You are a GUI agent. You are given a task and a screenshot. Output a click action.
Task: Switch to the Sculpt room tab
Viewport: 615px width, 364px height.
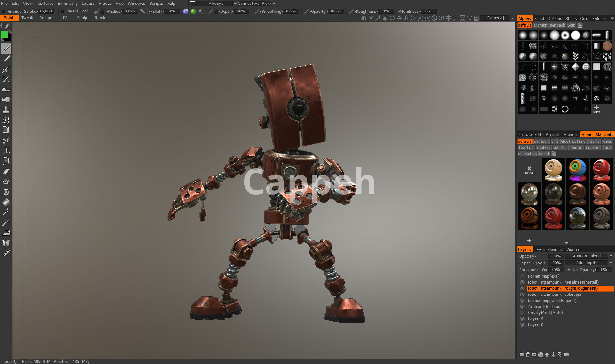pos(83,18)
